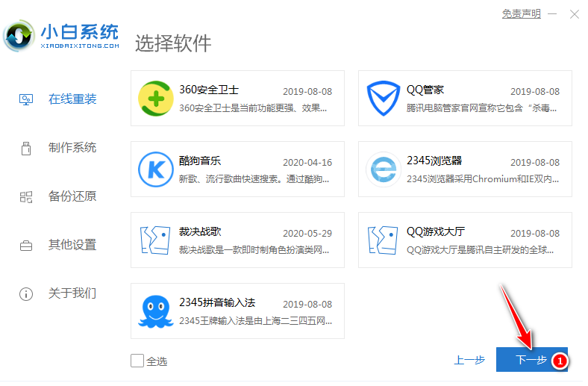Viewport: 588px width, 386px height.
Task: Click the 2345王牌输入法 description text
Action: [255, 321]
